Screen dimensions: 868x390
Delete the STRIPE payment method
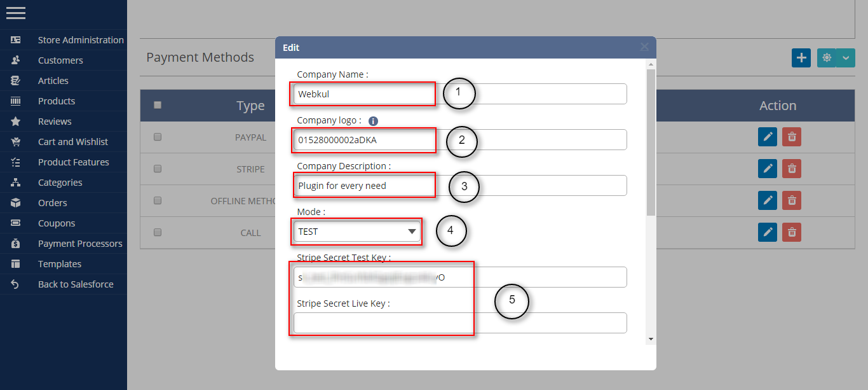792,169
